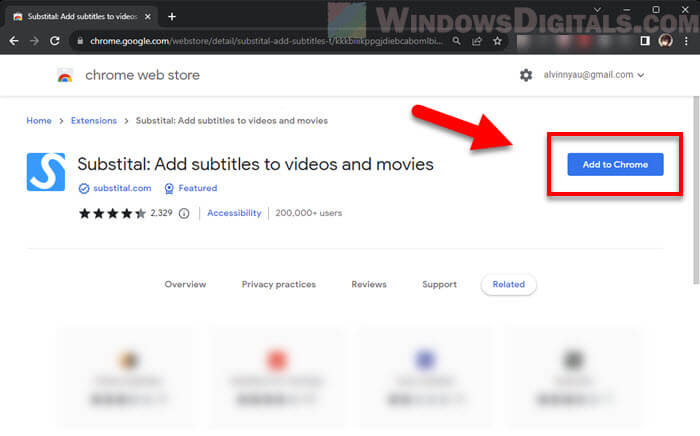Switch to the Overview tab
Screen dimensions: 700x436
185,285
